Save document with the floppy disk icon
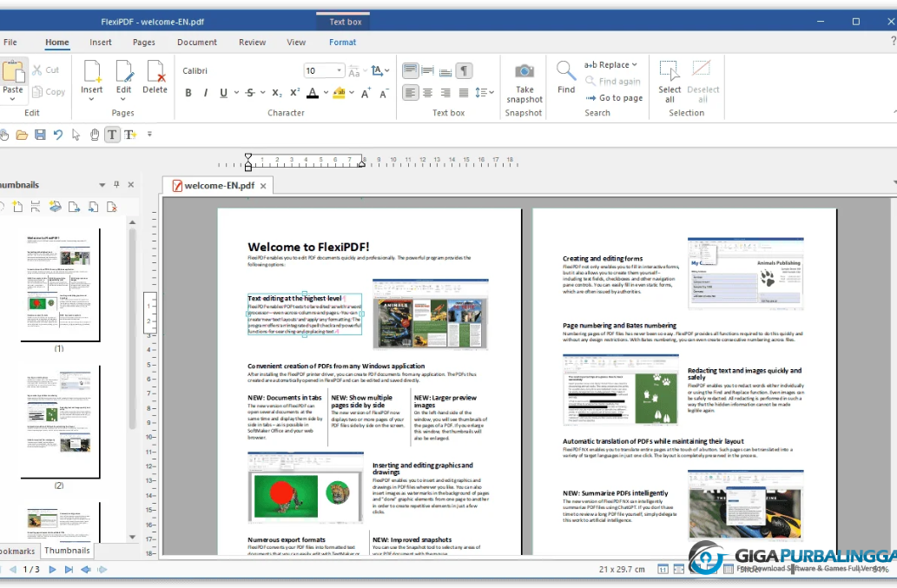The width and height of the screenshot is (897, 588). [x=40, y=135]
